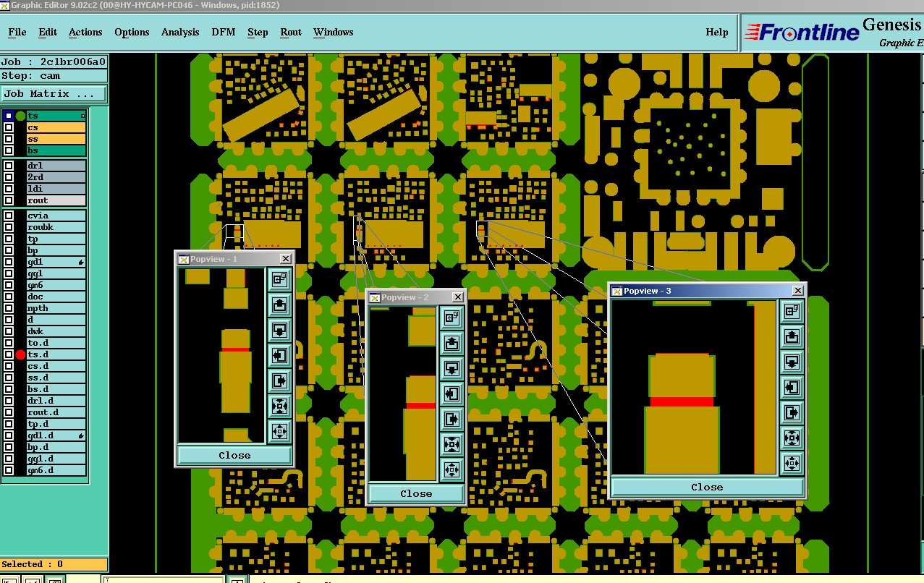Viewport: 924px width, 583px height.
Task: Check the rout layer checkbox
Action: click(9, 200)
